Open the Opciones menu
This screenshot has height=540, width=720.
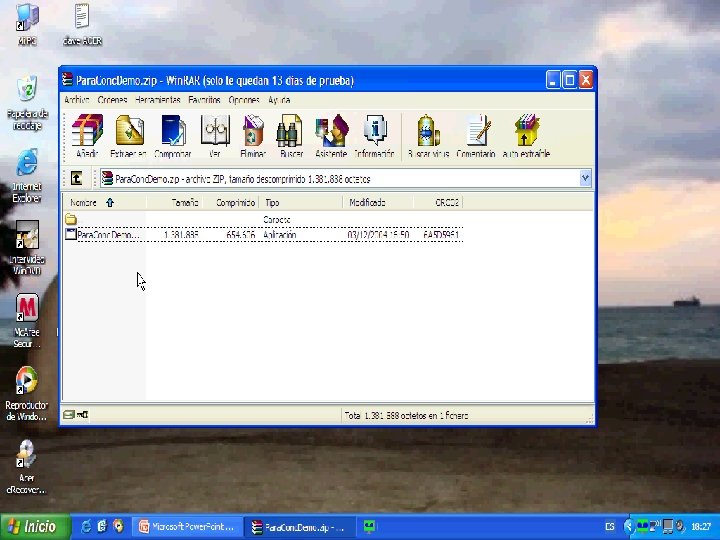pos(244,100)
